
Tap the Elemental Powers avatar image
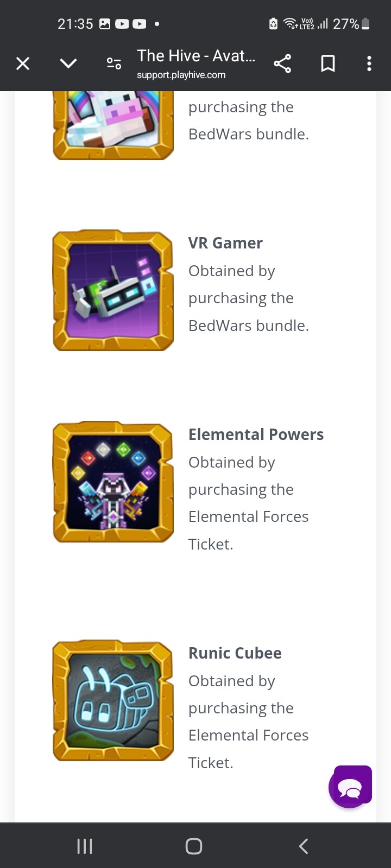click(x=113, y=482)
